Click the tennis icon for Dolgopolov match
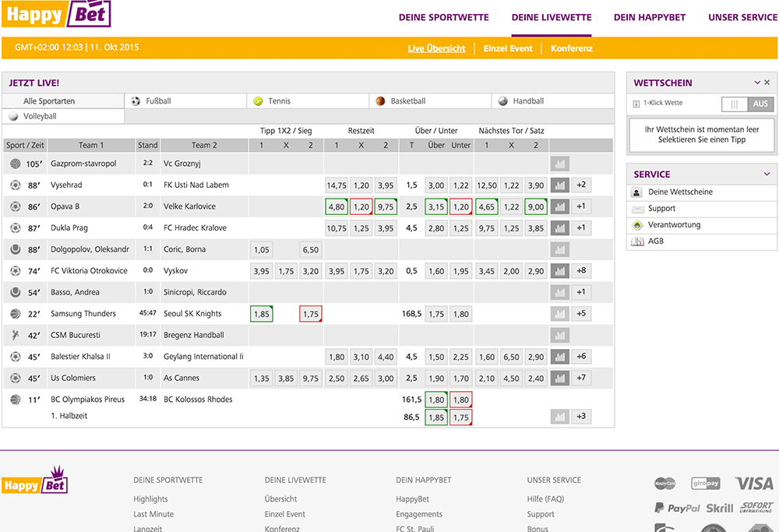The height and width of the screenshot is (532, 779). [x=16, y=248]
